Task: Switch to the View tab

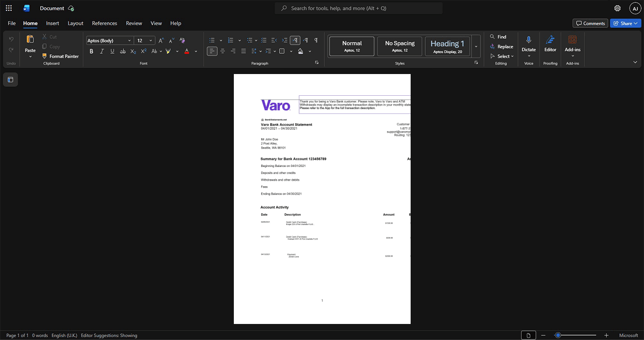Action: 156,23
